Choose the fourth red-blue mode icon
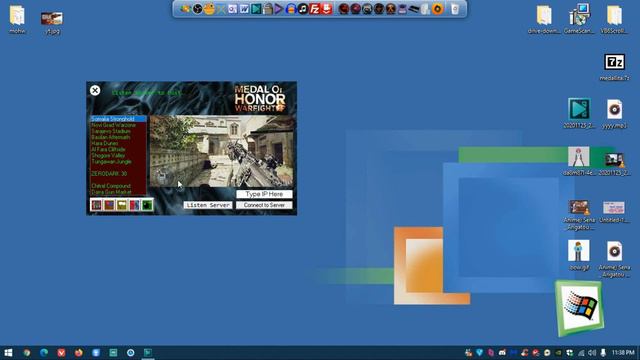The image size is (640, 360). (135, 205)
